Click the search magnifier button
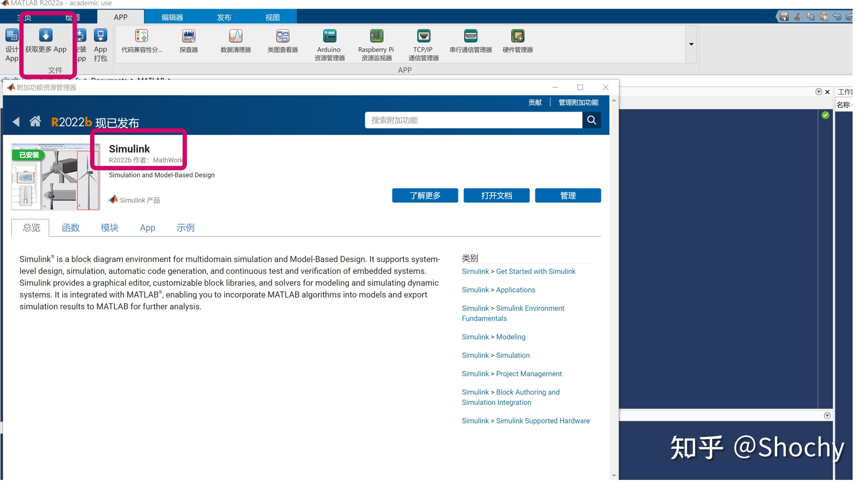Image resolution: width=868 pixels, height=488 pixels. (591, 120)
